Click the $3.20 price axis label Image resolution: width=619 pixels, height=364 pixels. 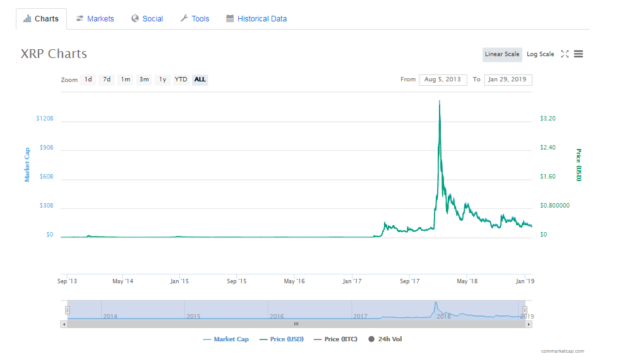(x=548, y=119)
